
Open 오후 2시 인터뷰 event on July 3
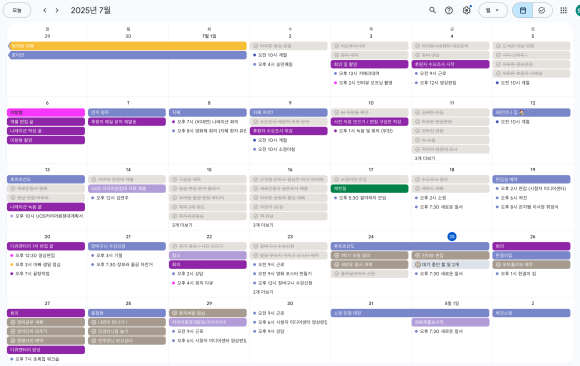click(x=365, y=83)
